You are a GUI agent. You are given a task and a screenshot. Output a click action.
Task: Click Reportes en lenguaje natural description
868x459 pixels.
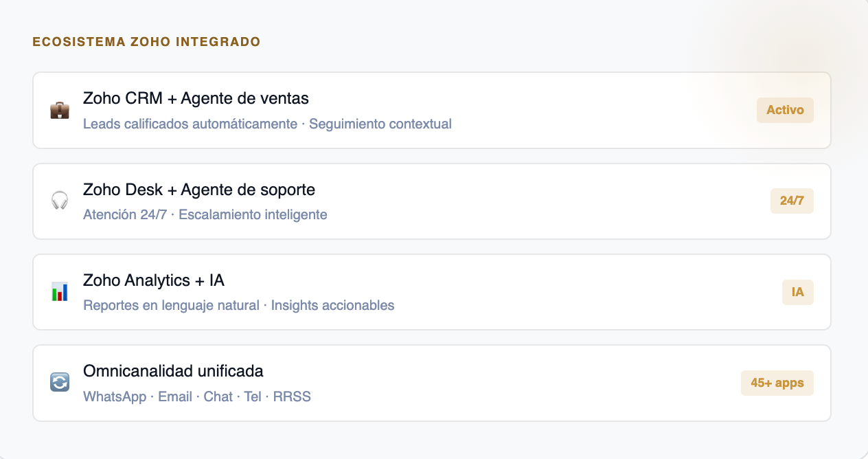point(171,305)
